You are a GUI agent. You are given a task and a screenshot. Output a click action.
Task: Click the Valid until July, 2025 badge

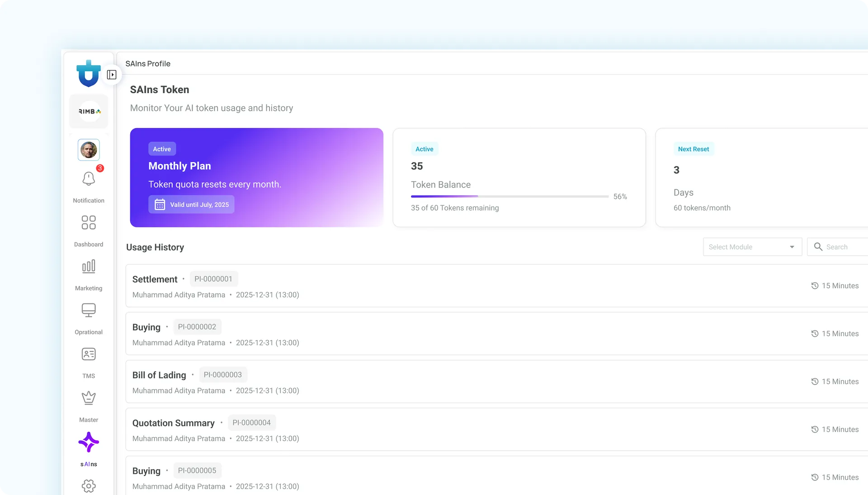pyautogui.click(x=191, y=204)
